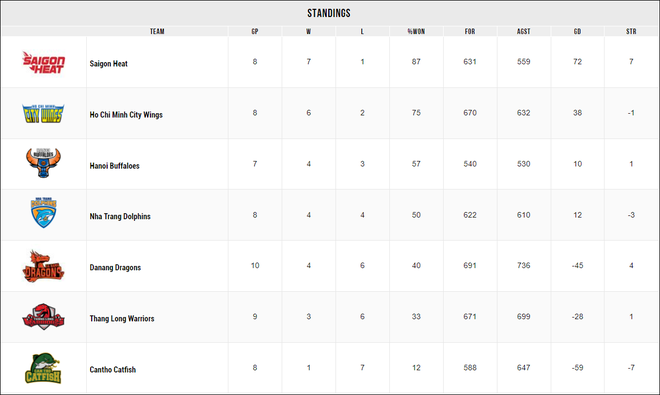660x395 pixels.
Task: Open the Saigon Heat team name link
Action: [109, 64]
